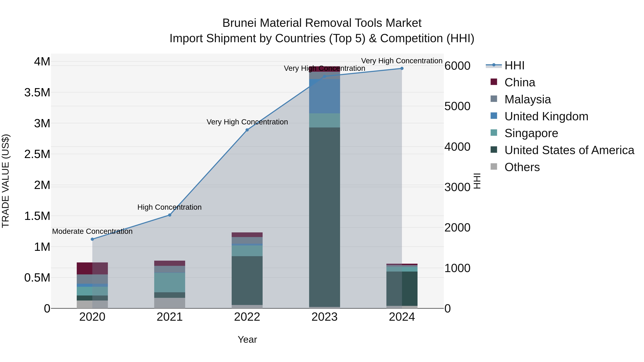Toggle Singapore series in legend
644x362 pixels.
point(524,133)
